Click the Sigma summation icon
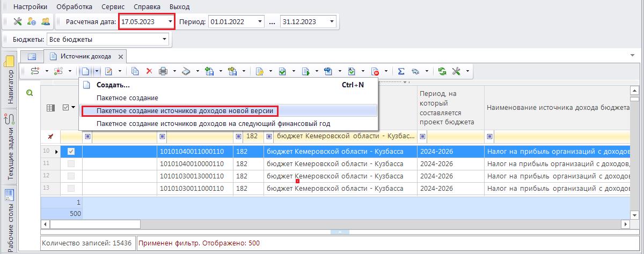644x254 pixels. coord(401,71)
